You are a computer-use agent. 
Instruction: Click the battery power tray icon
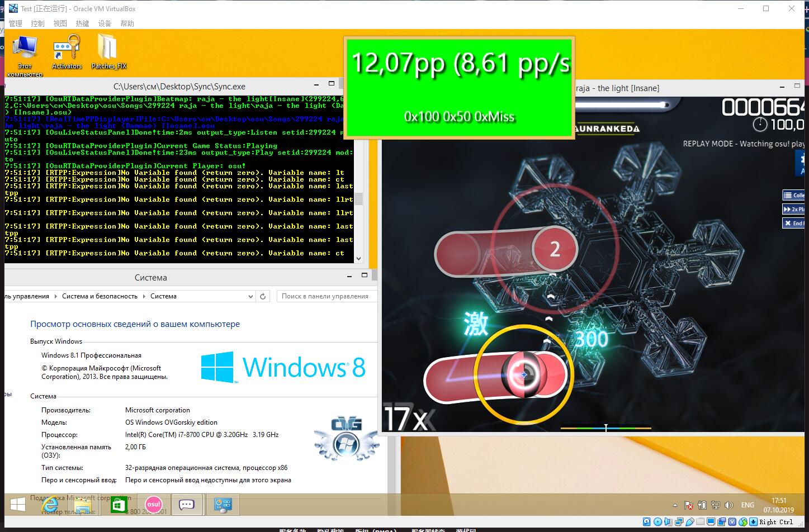tap(702, 505)
